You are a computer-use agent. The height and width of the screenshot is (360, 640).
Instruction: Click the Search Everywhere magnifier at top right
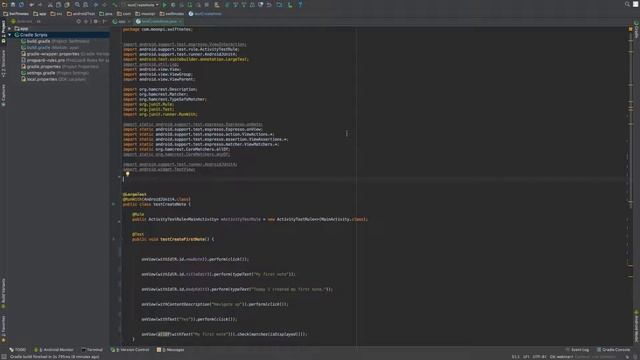[627, 4]
